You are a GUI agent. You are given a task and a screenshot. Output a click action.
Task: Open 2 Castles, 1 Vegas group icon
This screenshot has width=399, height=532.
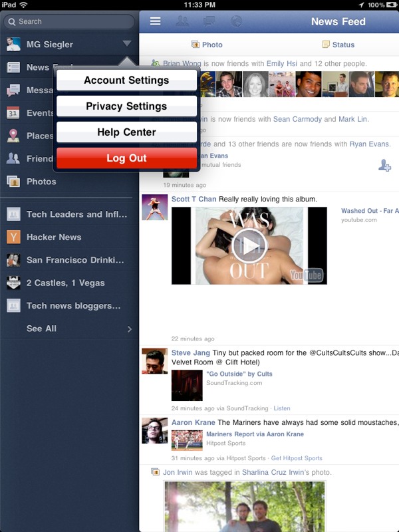coord(13,283)
